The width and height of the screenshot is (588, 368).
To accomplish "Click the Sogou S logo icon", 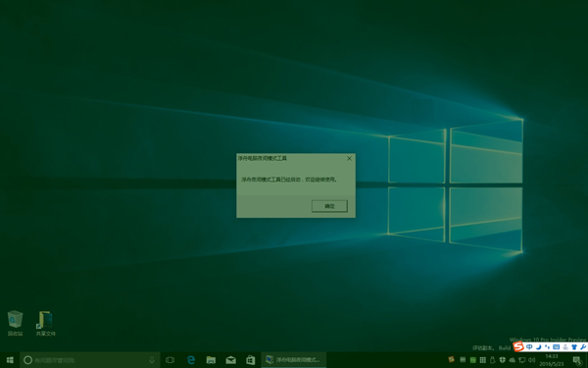I will pyautogui.click(x=518, y=346).
